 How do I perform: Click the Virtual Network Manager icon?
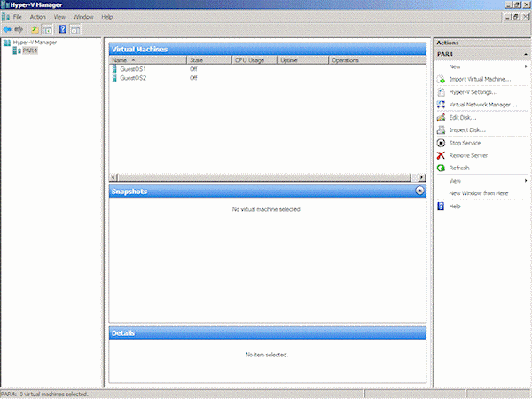[441, 105]
